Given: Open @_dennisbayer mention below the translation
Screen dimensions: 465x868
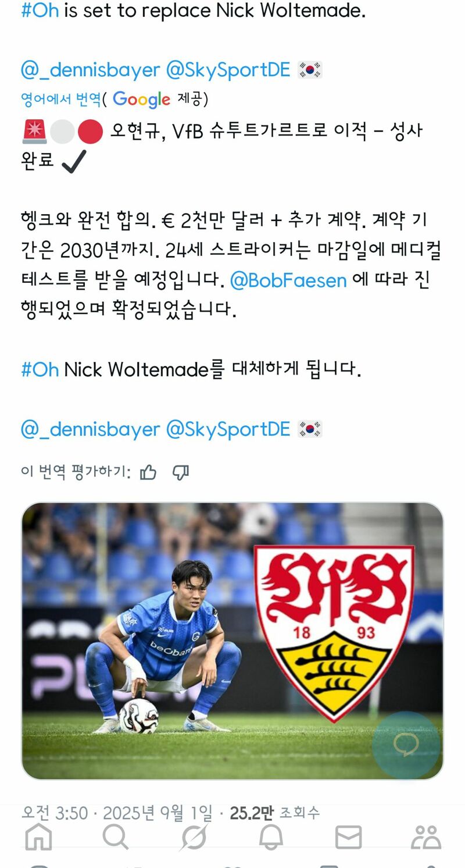Looking at the screenshot, I should [x=90, y=429].
